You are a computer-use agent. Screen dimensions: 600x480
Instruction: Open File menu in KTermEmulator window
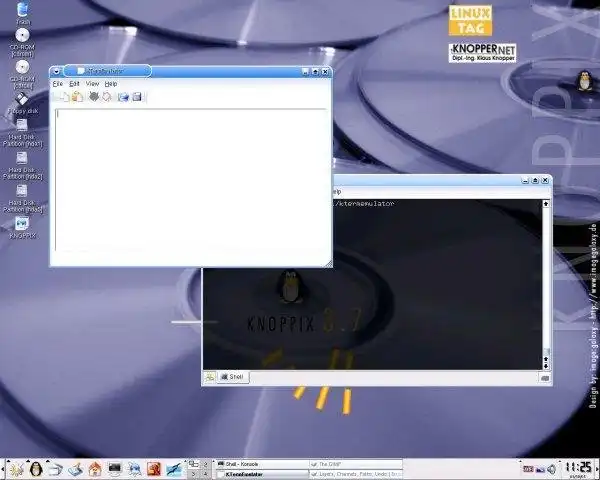click(x=57, y=83)
